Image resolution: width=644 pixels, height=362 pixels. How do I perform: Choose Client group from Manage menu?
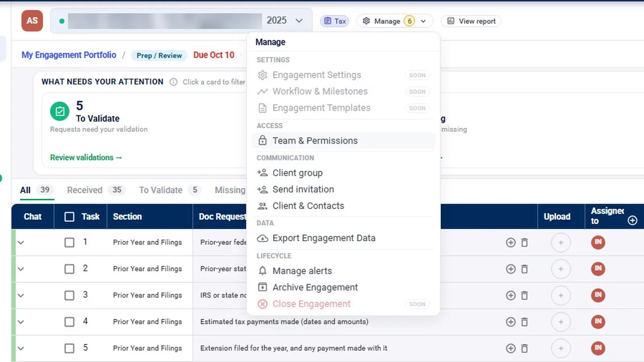pyautogui.click(x=343, y=173)
